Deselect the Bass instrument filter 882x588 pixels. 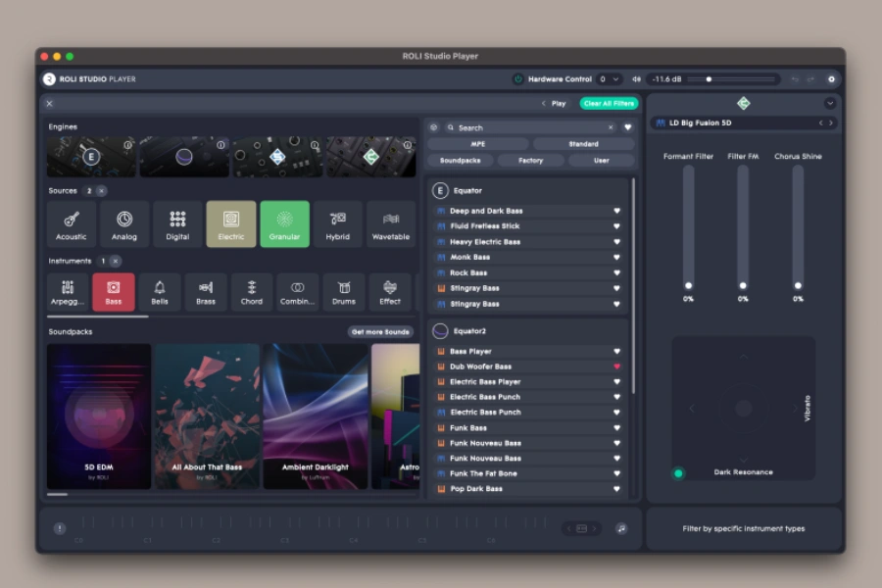[x=114, y=292]
